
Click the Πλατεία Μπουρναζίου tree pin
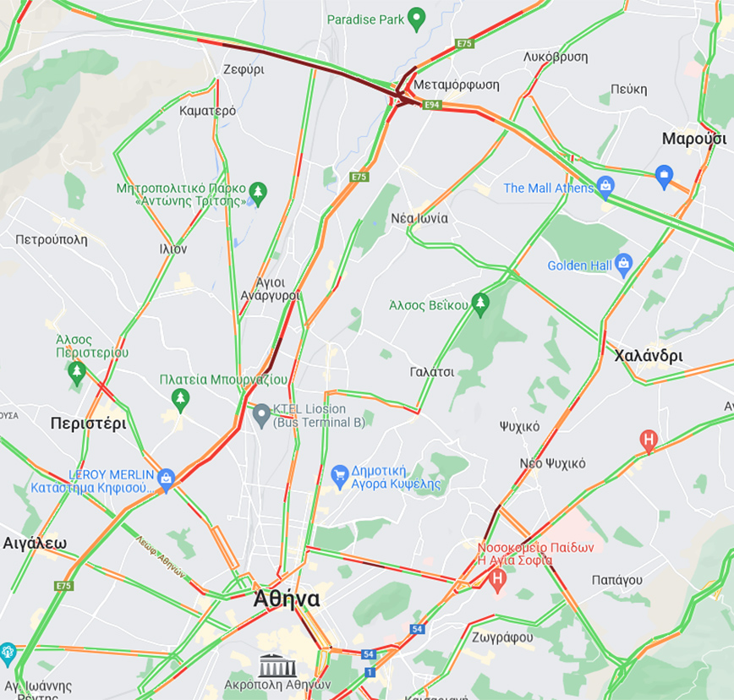click(x=180, y=401)
